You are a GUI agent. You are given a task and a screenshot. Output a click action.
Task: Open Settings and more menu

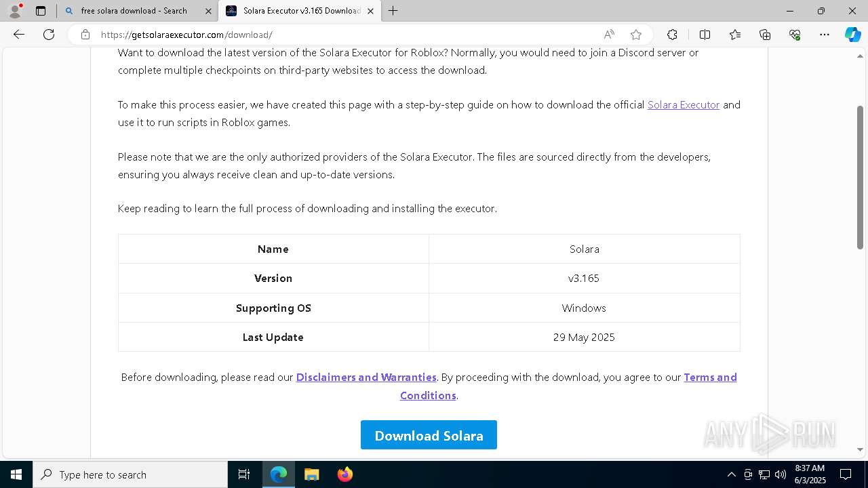pos(825,35)
